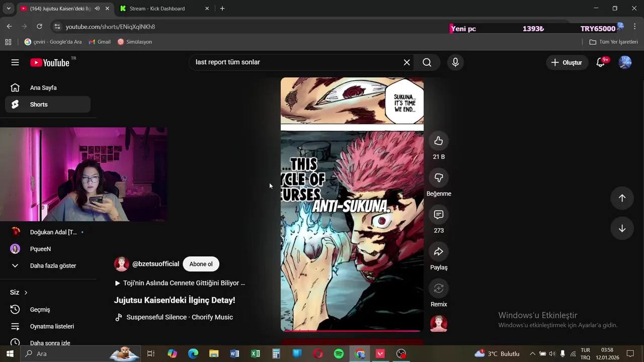
Task: Open the sound's channel thumbnail under Remix
Action: coord(439,323)
